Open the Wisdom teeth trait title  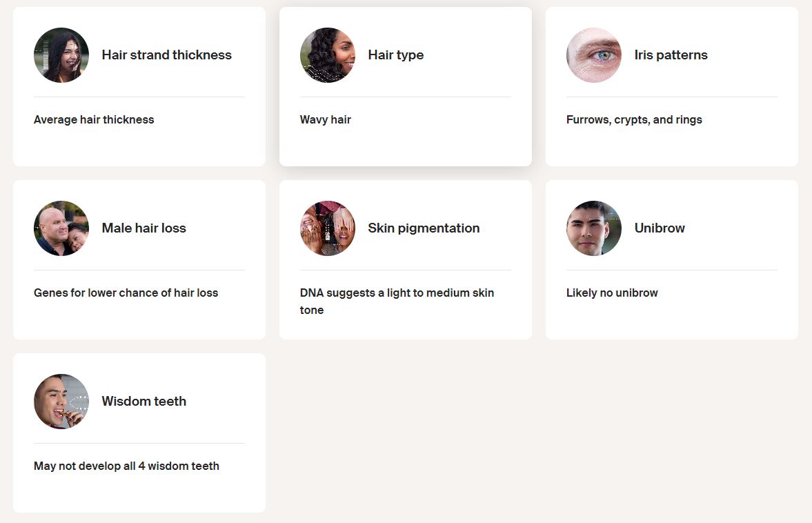[143, 402]
